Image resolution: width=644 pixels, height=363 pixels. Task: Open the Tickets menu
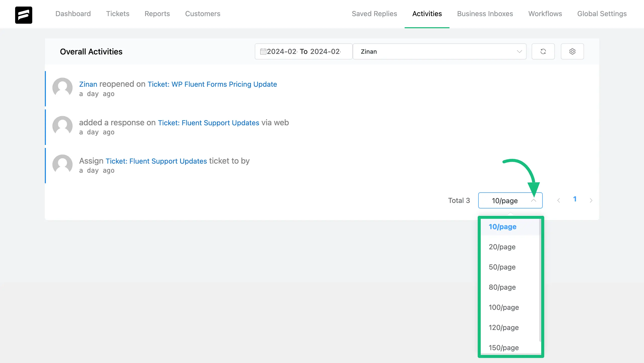coord(118,14)
